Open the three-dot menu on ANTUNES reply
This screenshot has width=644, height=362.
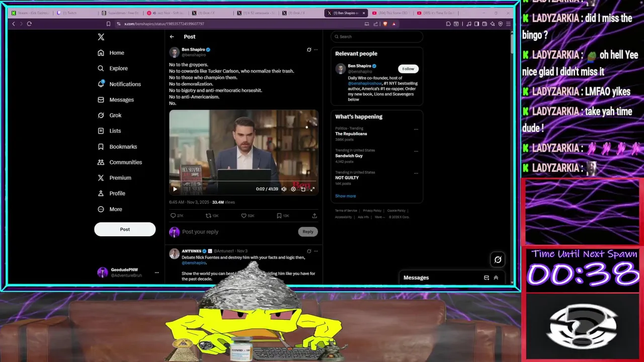[x=316, y=251]
